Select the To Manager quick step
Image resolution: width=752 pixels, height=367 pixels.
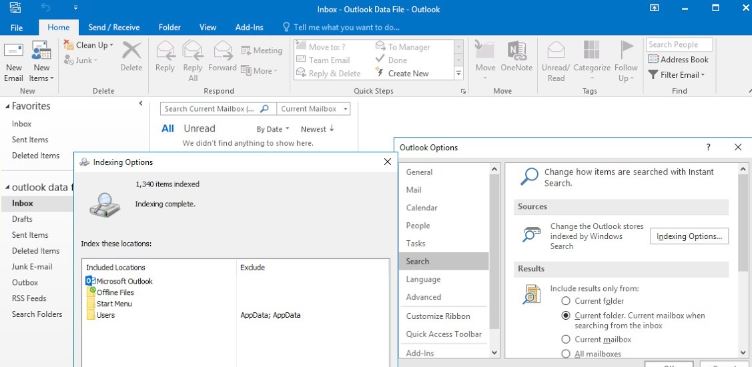pos(403,47)
